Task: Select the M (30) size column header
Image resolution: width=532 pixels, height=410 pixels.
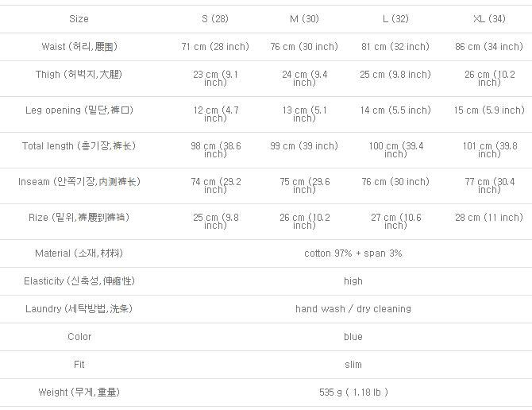Action: [304, 19]
